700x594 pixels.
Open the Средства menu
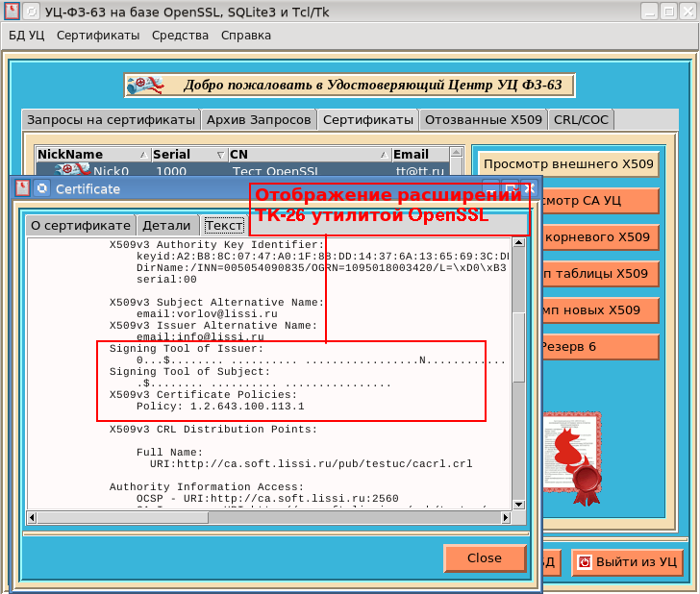click(180, 36)
